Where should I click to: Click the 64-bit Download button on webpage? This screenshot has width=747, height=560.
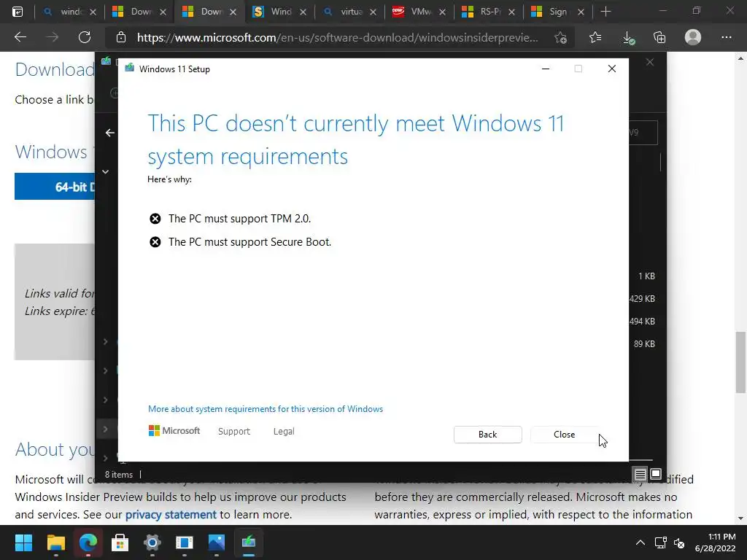coord(55,186)
